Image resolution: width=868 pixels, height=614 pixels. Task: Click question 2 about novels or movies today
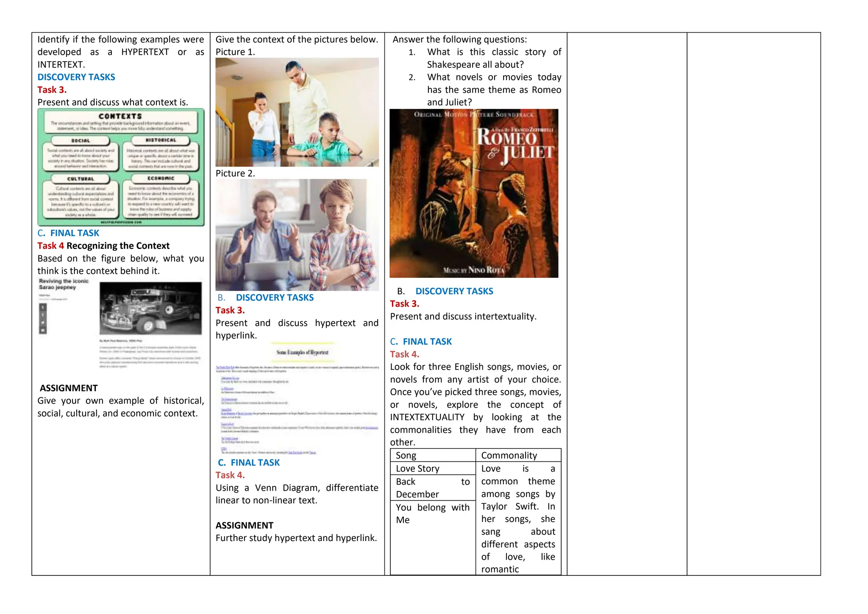click(x=485, y=89)
